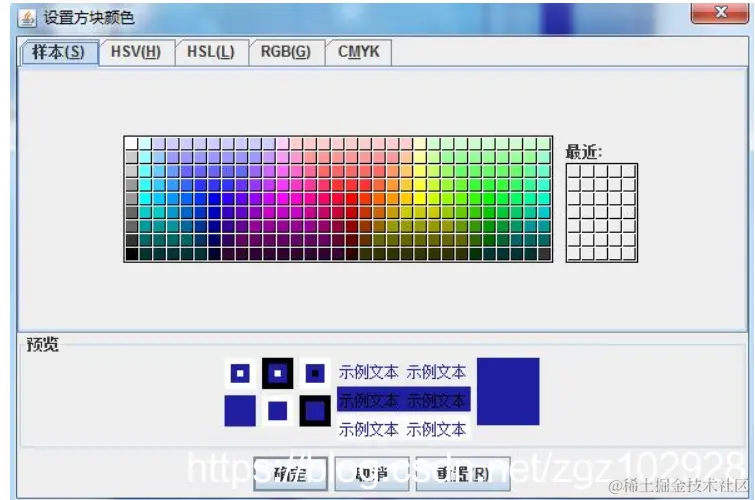
Task: Pick the white swatch at the palette's top-left corner
Action: click(x=131, y=143)
